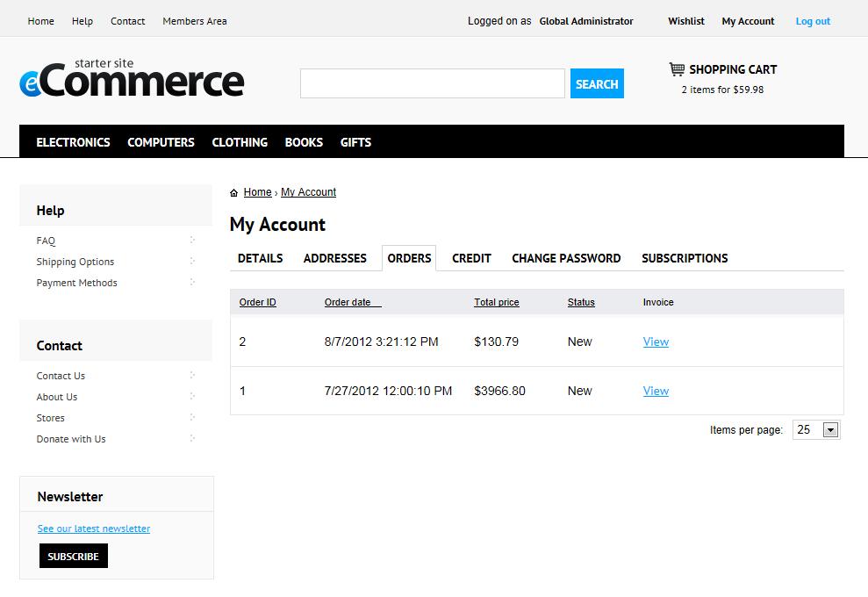
Task: Click the Subscribe newsletter button
Action: [74, 556]
